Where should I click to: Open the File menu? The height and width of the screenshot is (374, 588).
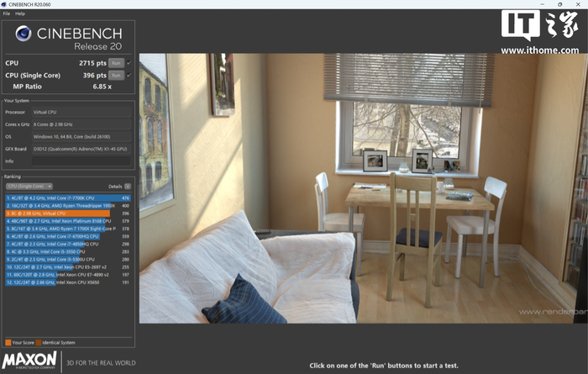(7, 13)
